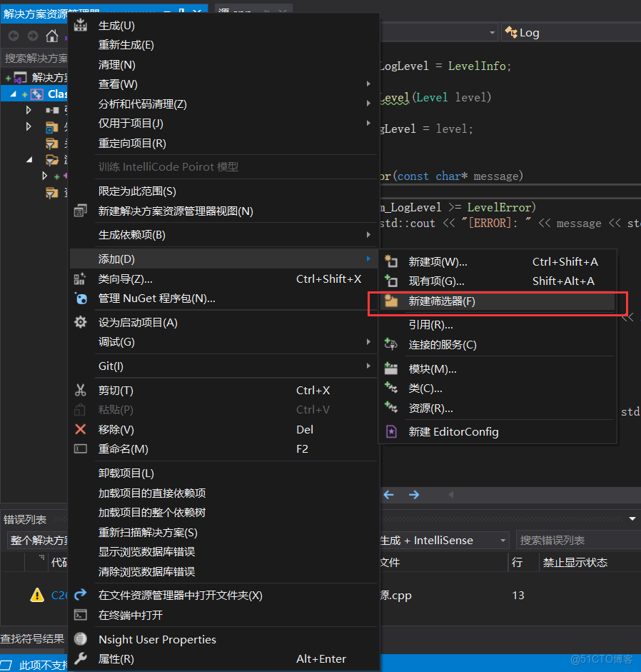Click the 新建 EditorConfig icon
This screenshot has width=641, height=672.
tap(390, 432)
